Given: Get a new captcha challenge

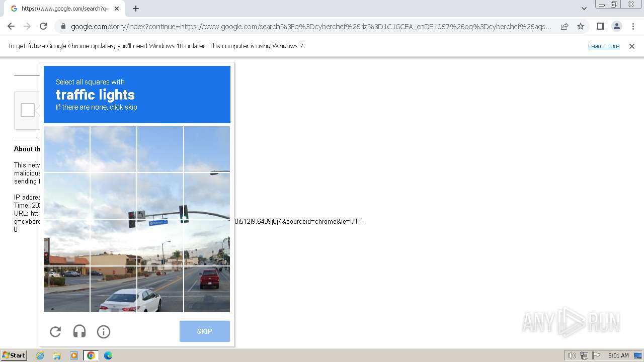Looking at the screenshot, I should [x=55, y=331].
